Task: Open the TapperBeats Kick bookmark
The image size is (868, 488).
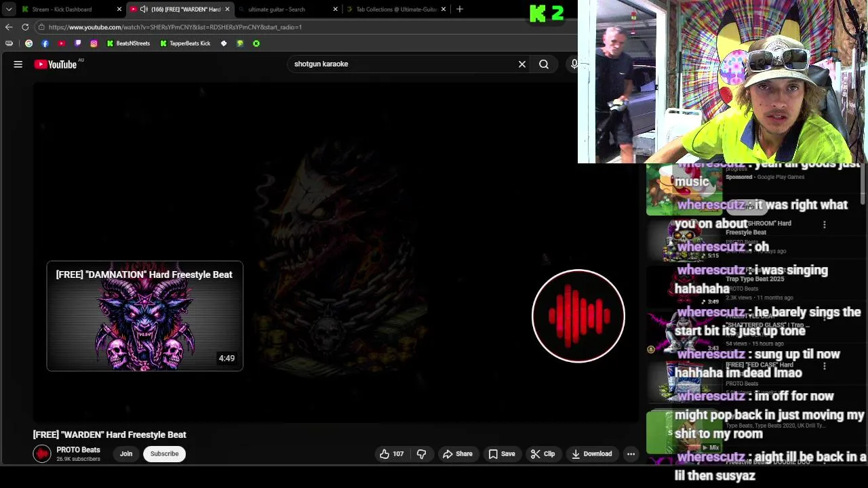Action: click(x=185, y=43)
